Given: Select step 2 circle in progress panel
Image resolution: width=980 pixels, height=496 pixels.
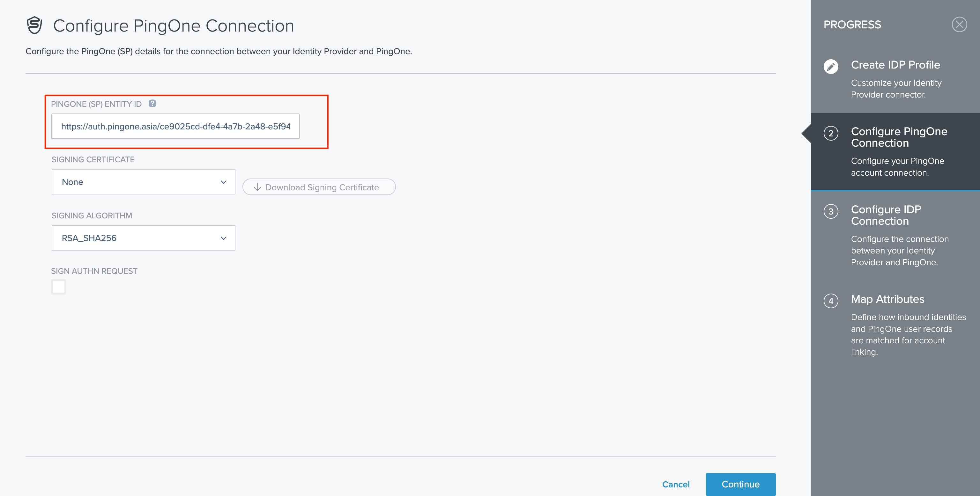Looking at the screenshot, I should pos(832,134).
